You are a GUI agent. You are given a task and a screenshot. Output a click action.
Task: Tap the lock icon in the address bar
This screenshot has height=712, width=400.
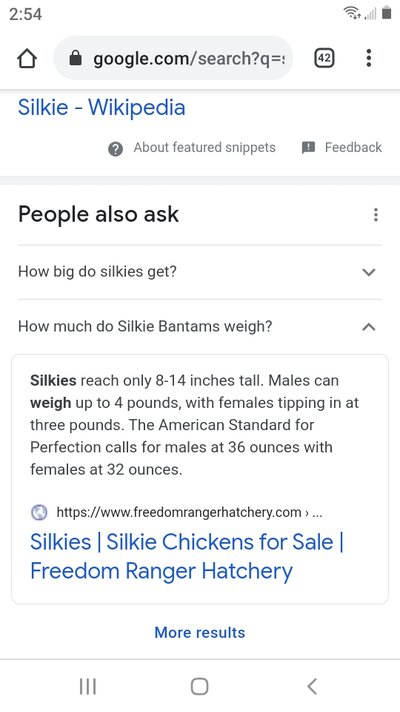point(75,58)
